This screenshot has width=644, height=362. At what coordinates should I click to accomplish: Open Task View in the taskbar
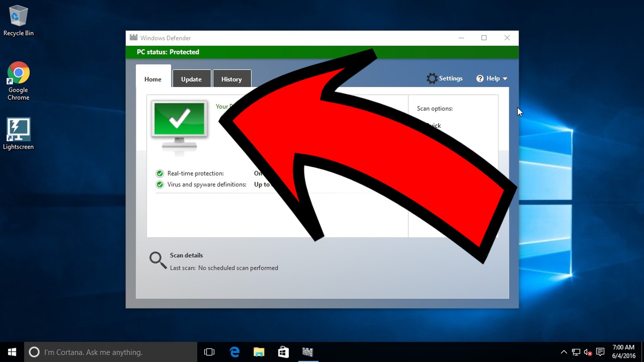(209, 352)
